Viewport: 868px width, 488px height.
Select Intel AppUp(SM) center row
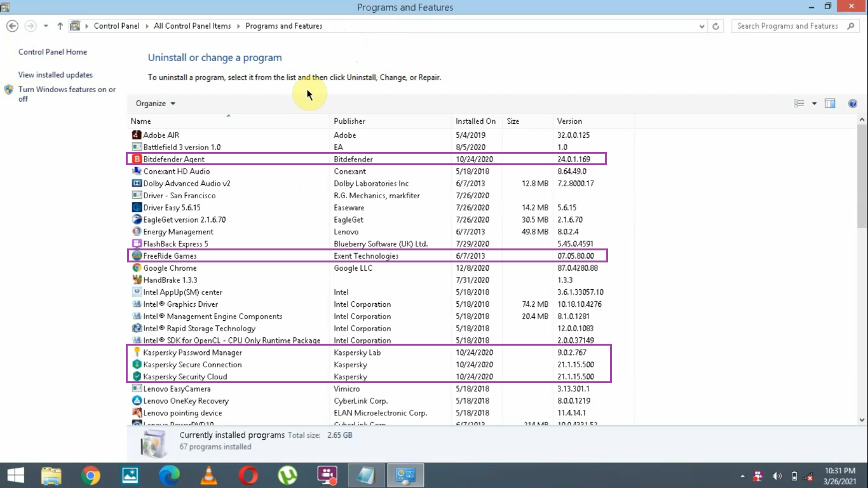381,292
